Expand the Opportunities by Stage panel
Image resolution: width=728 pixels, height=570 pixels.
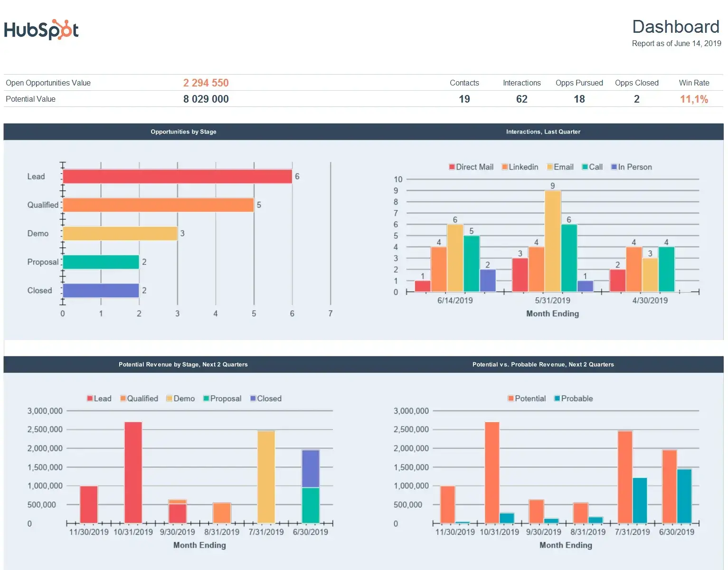click(x=183, y=132)
